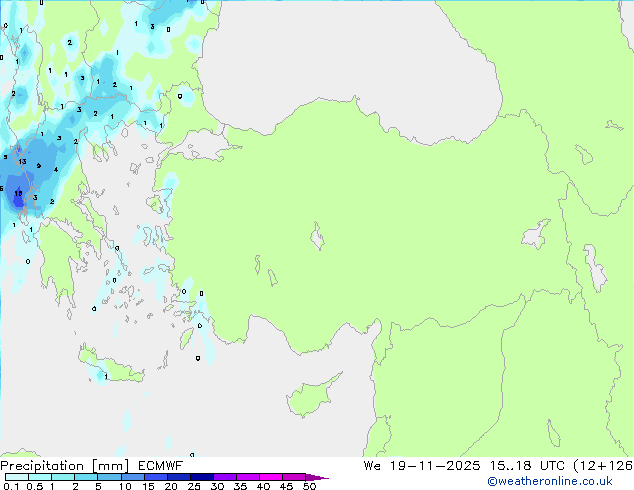
Task: Click the legend tick label "20"
Action: coord(171,486)
